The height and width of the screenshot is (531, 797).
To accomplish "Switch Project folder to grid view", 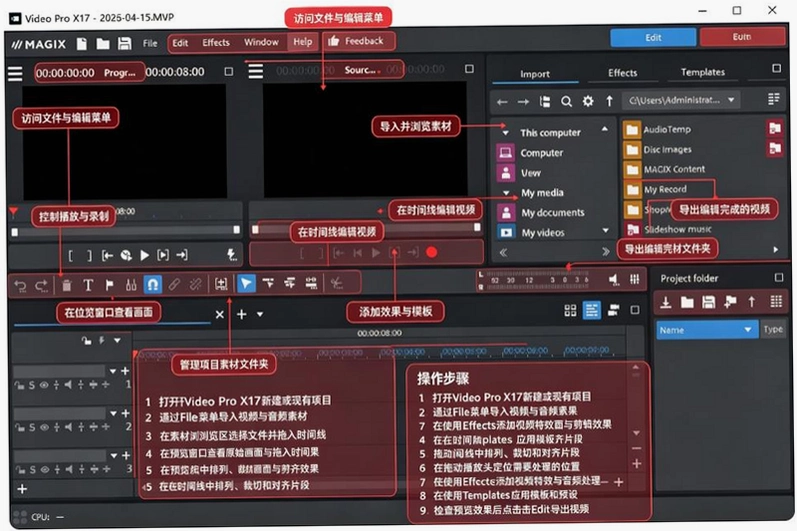I will click(x=776, y=301).
